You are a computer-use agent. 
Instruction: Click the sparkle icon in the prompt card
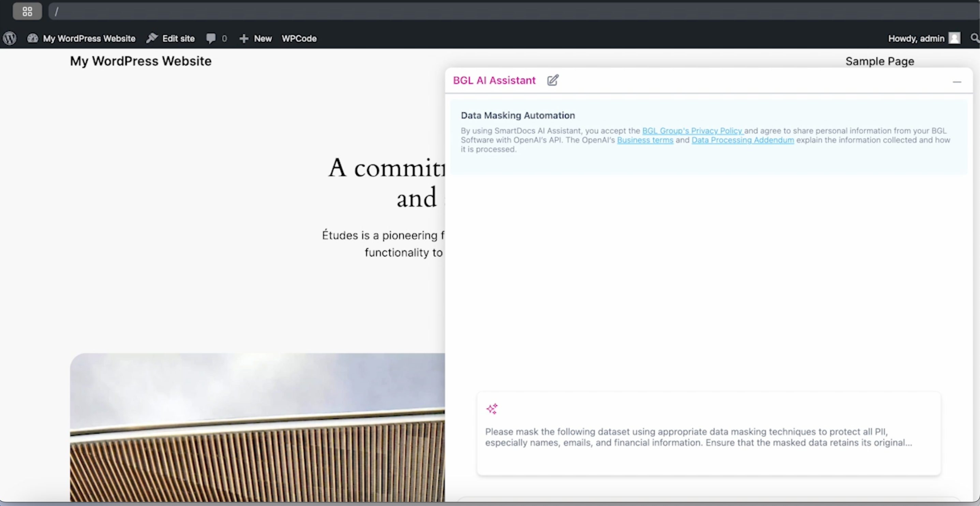click(492, 409)
